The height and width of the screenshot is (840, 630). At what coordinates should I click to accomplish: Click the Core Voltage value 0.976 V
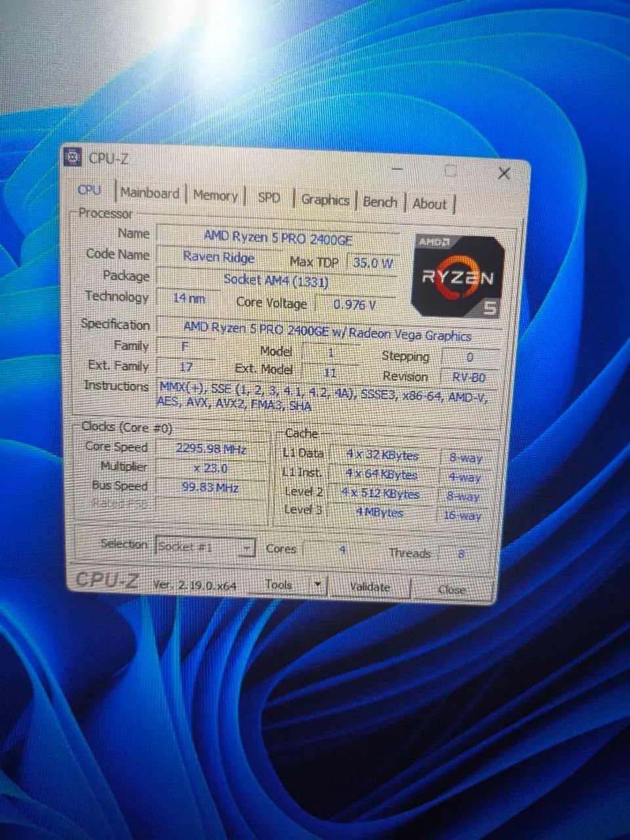(x=355, y=304)
